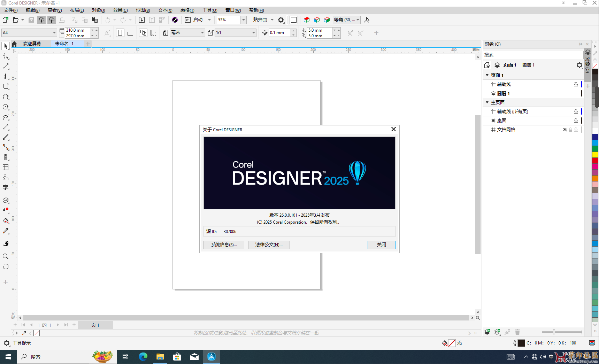This screenshot has width=599, height=364.
Task: Open the 1:1 drawing scale dropdown
Action: 253,33
